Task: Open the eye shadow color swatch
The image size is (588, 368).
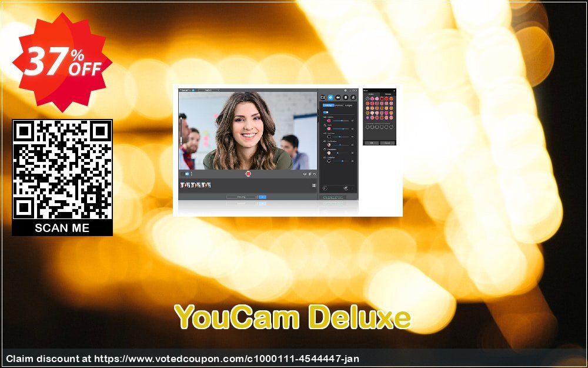Action: 329,145
